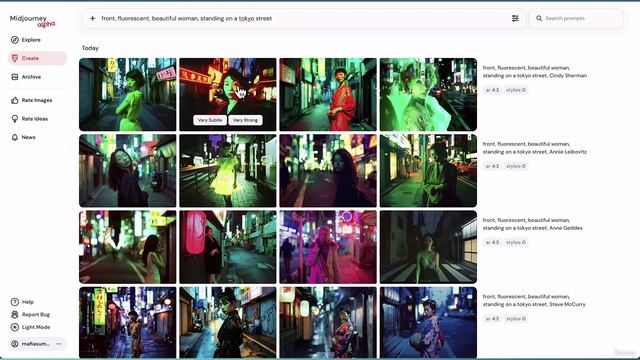Open the Create page
This screenshot has height=360, width=640.
[37, 58]
